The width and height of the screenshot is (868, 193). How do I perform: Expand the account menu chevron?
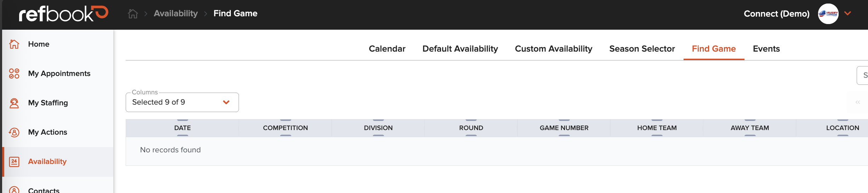847,13
